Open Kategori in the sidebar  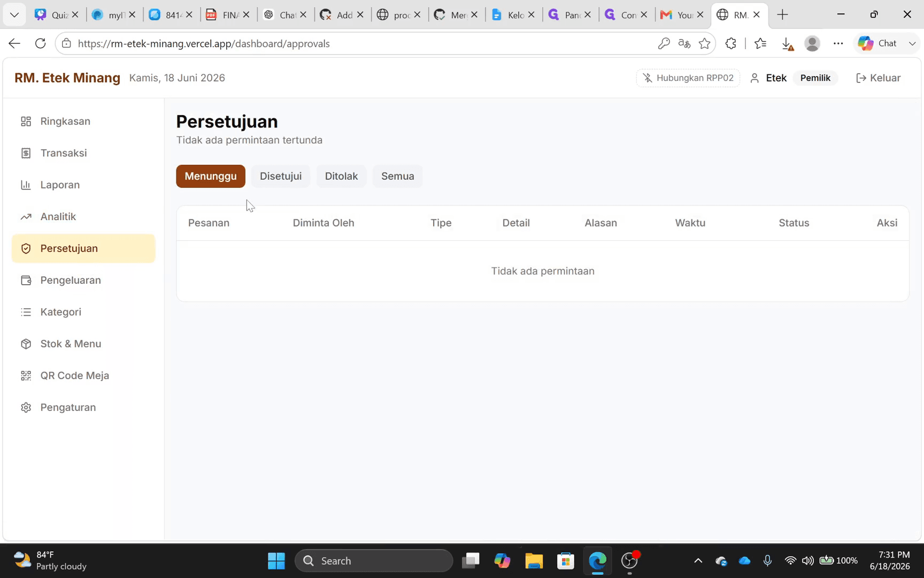coord(83,312)
